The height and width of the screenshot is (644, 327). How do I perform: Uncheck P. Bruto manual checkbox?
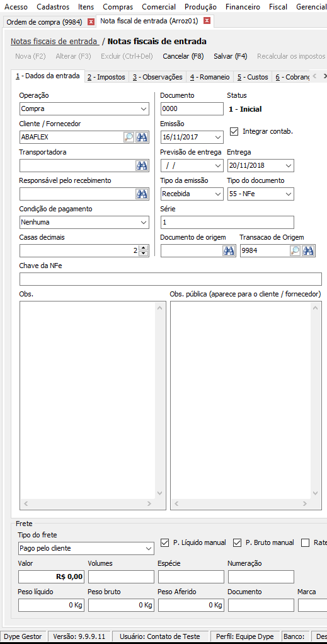coord(237,542)
